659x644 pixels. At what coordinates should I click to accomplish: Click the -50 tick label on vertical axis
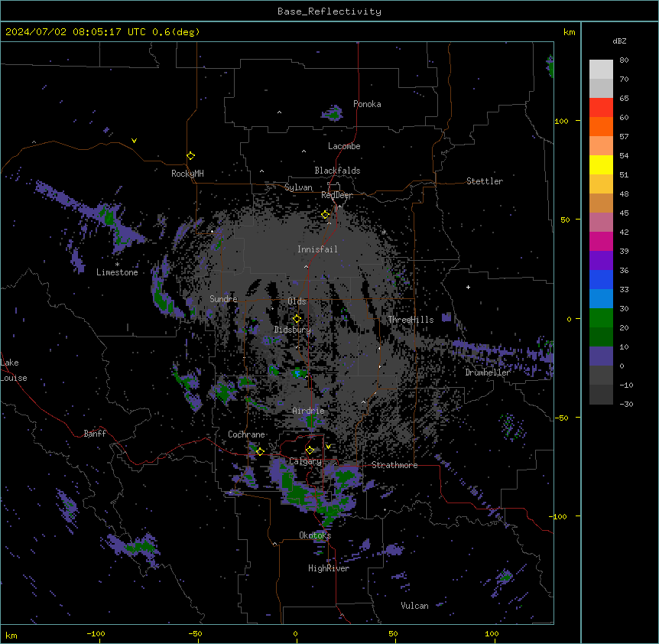(561, 418)
